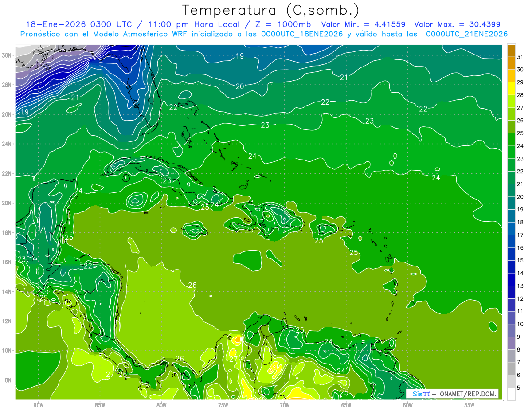The image size is (532, 411).
Task: Click the '25' value on the color scale
Action: coord(520,133)
